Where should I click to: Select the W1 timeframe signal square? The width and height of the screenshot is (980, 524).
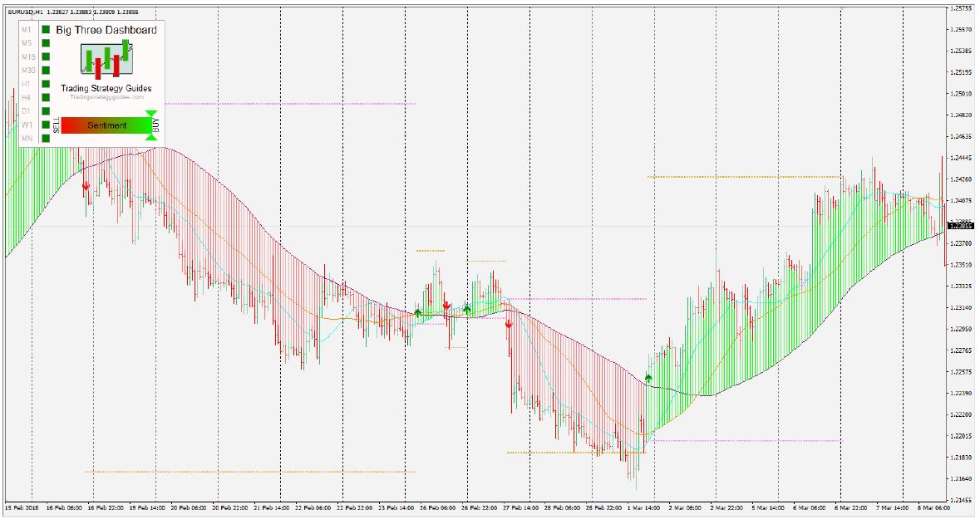click(46, 125)
